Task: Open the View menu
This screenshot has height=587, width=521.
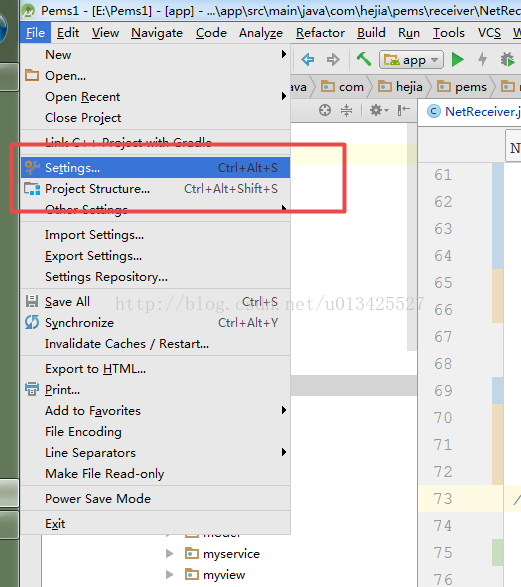Action: tap(105, 33)
